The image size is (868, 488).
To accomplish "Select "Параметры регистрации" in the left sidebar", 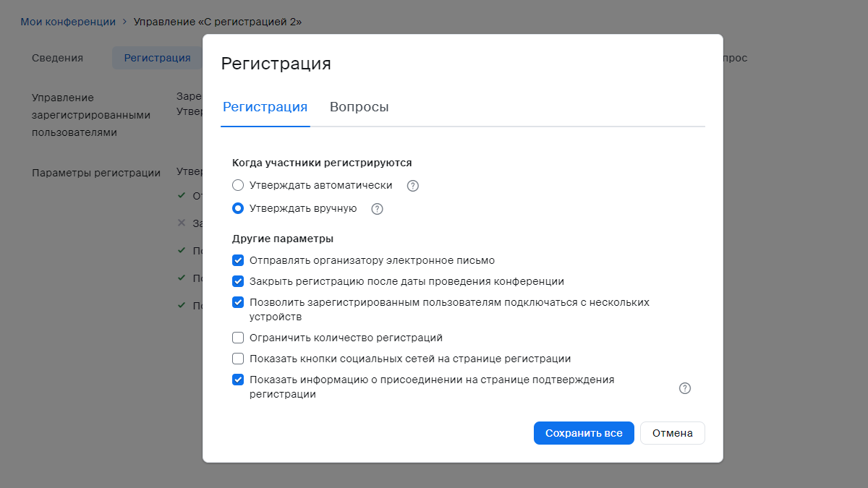I will [x=94, y=172].
